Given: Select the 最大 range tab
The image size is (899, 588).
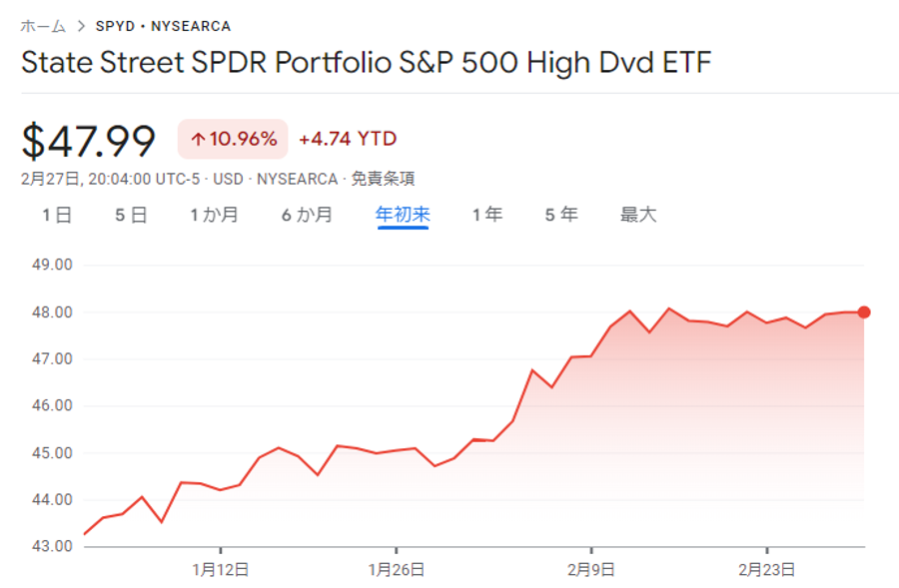Looking at the screenshot, I should pyautogui.click(x=638, y=215).
